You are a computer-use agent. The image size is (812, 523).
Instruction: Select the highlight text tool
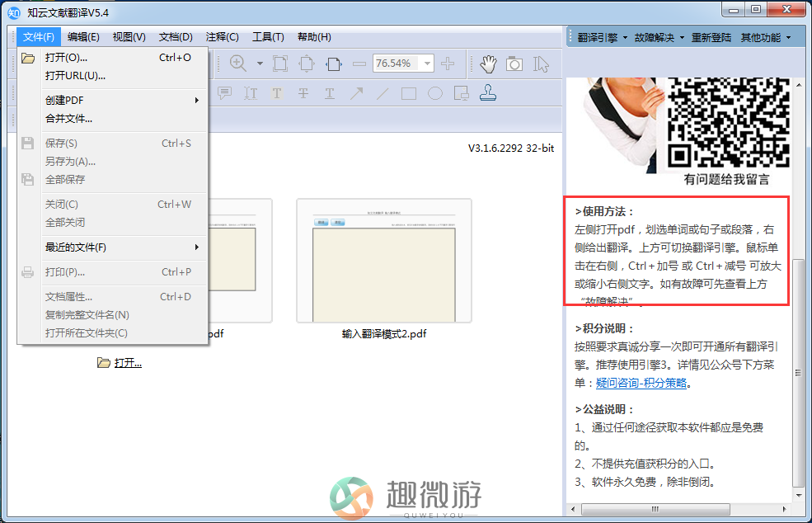click(277, 93)
